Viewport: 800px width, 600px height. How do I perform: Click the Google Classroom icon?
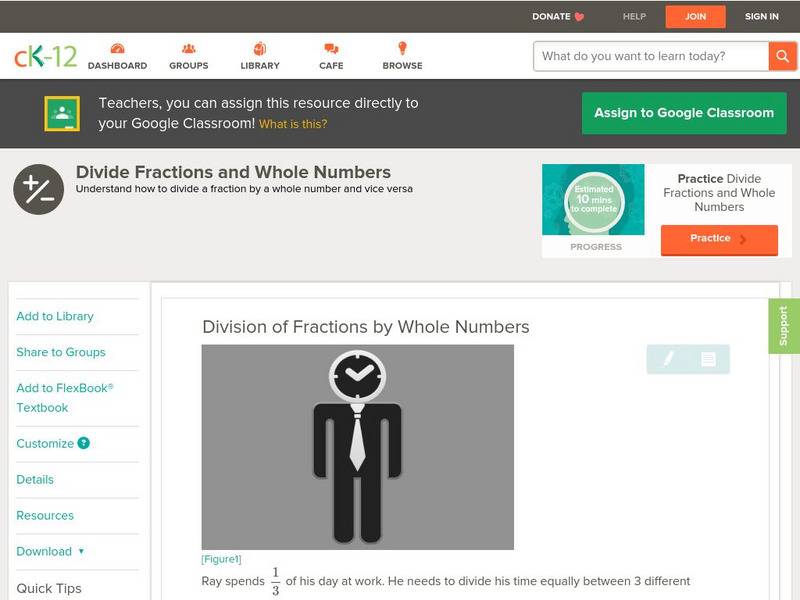tap(62, 113)
